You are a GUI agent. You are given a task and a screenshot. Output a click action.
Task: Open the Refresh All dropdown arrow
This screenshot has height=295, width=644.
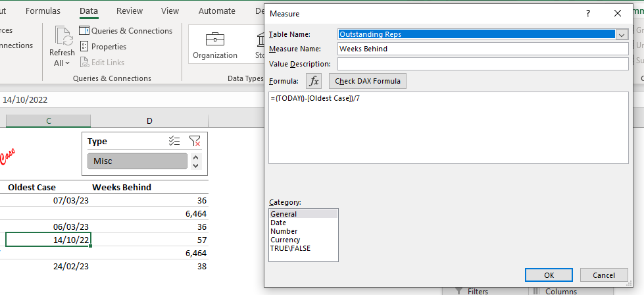(x=67, y=63)
